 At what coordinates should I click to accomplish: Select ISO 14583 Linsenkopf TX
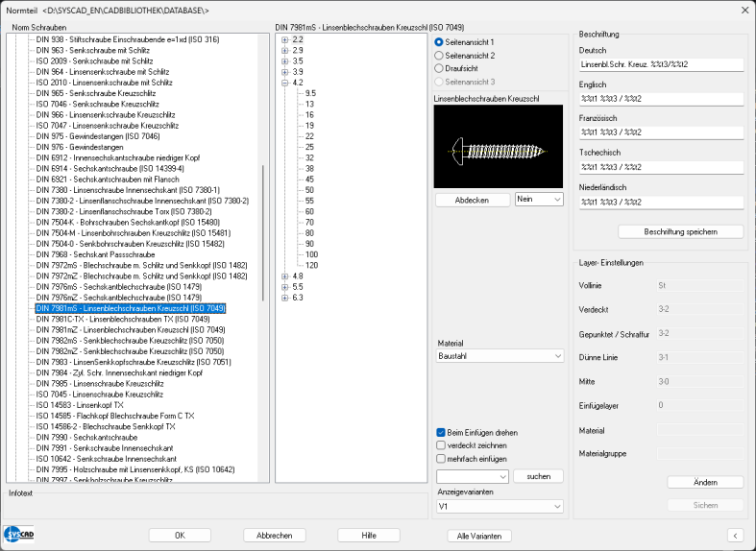(80, 405)
